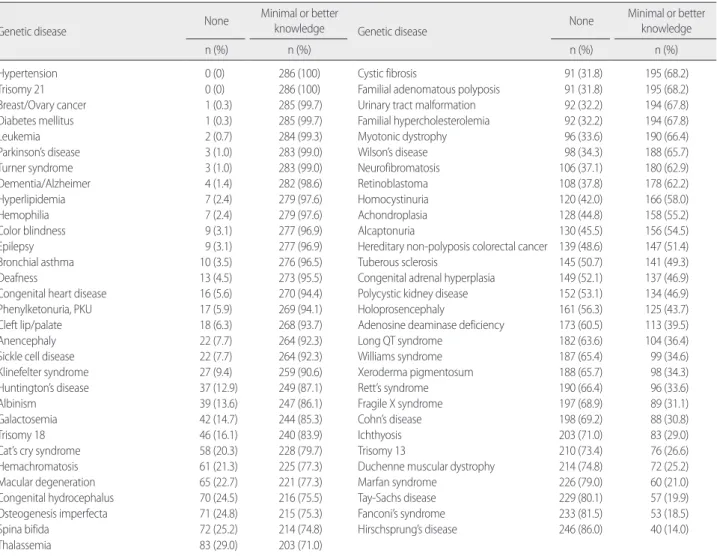This screenshot has width=717, height=556.
Task: Select the Achondroplasia row label
Action: [x=392, y=215]
